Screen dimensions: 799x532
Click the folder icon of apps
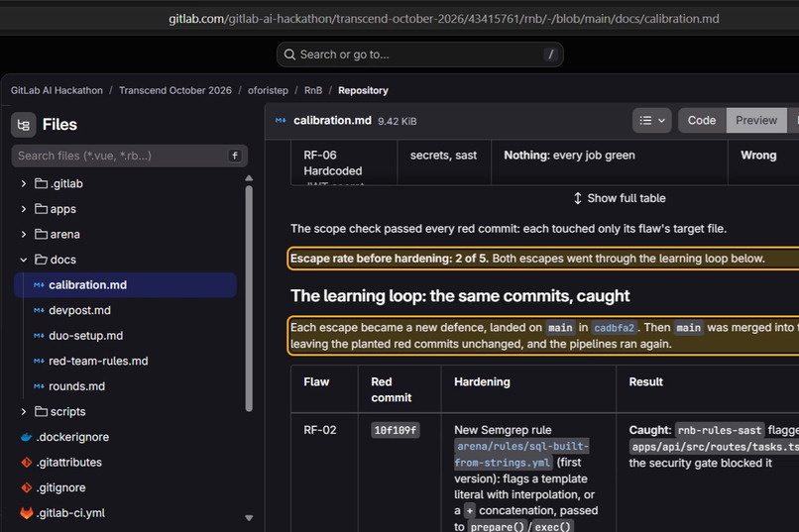coord(41,209)
